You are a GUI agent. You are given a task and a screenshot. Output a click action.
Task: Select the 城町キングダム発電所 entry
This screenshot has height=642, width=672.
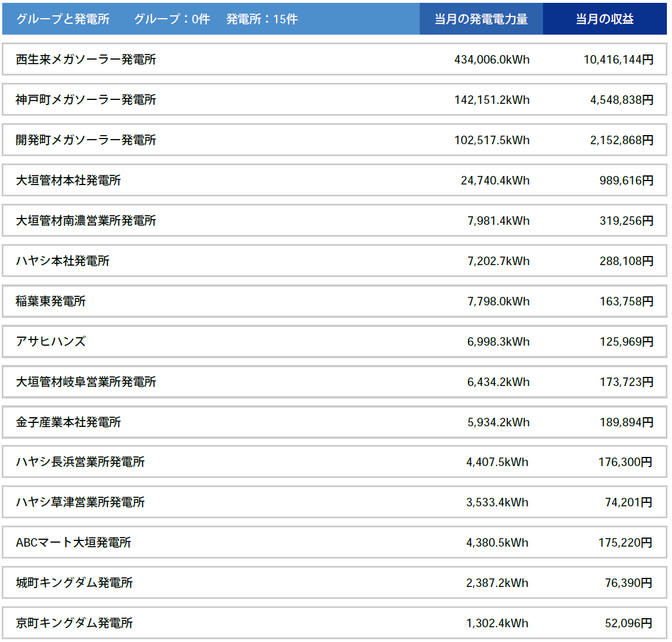tap(334, 582)
